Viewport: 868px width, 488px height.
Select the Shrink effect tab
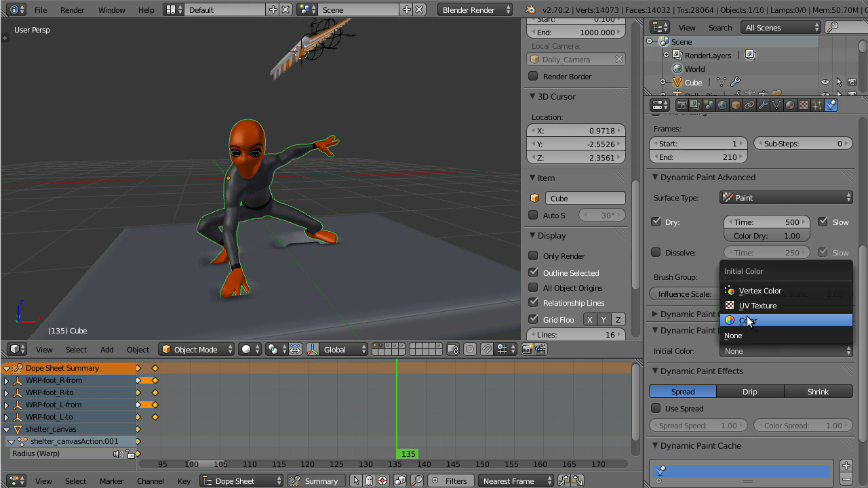tap(818, 391)
